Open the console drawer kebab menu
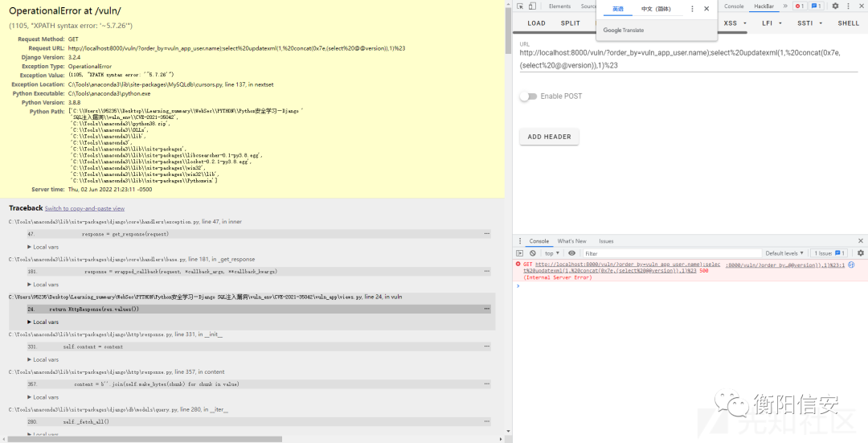868x443 pixels. (x=520, y=241)
